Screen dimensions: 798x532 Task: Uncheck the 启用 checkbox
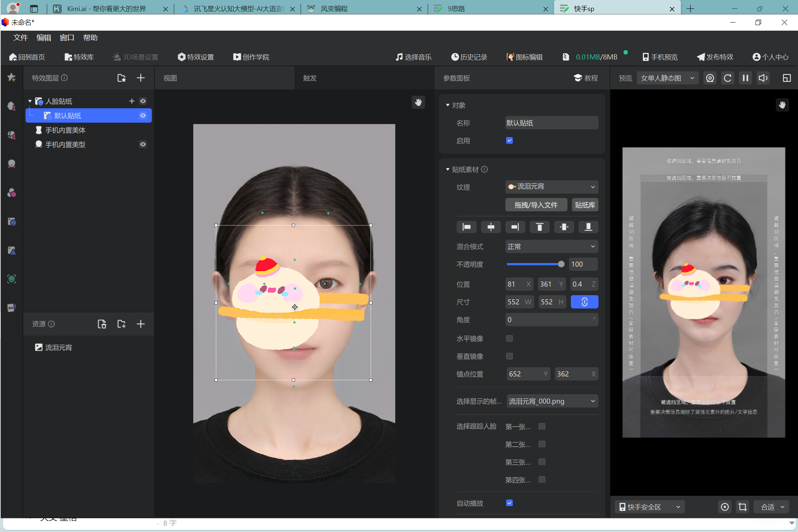[509, 140]
